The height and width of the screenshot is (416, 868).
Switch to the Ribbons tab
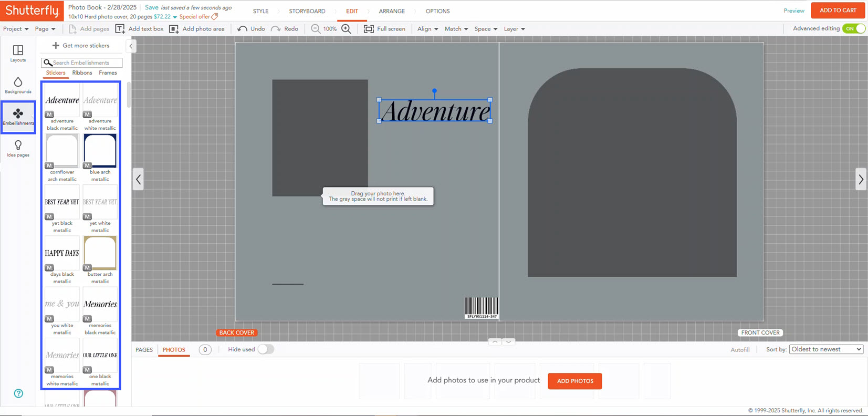(x=82, y=73)
